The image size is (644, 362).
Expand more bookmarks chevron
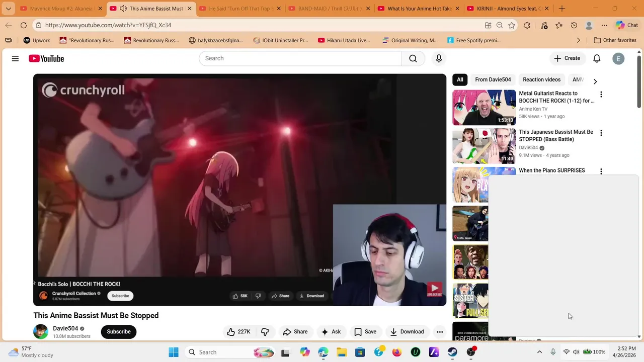click(578, 40)
